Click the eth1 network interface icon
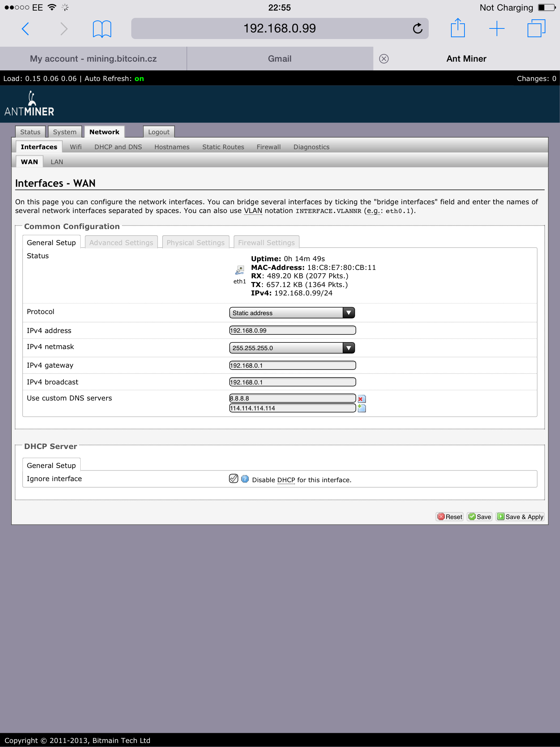The width and height of the screenshot is (560, 747). (x=240, y=270)
